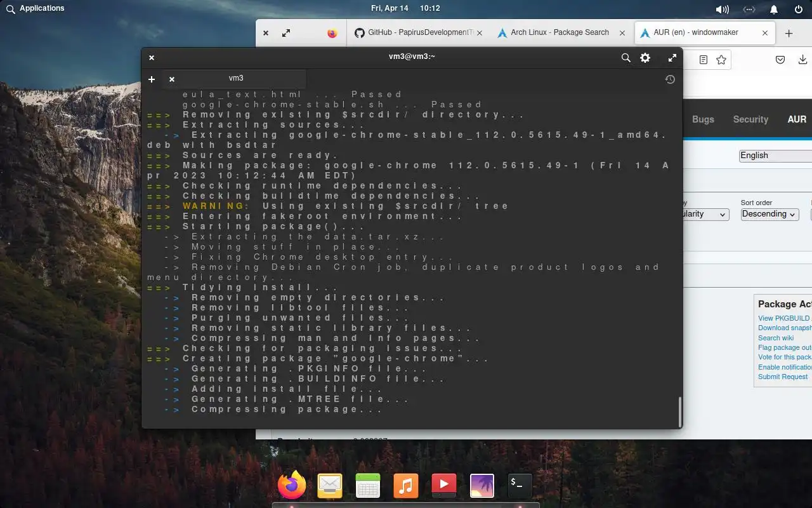Launch Firefox from the dock

[x=292, y=486]
